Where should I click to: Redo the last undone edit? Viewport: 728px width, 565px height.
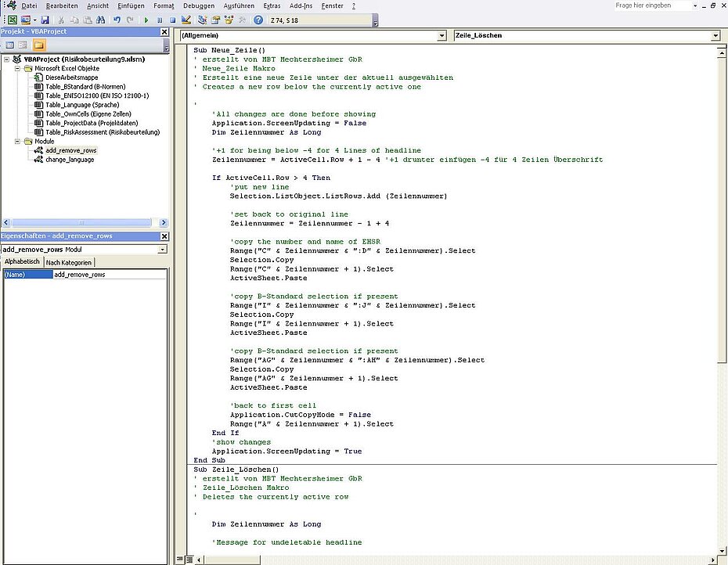(130, 20)
